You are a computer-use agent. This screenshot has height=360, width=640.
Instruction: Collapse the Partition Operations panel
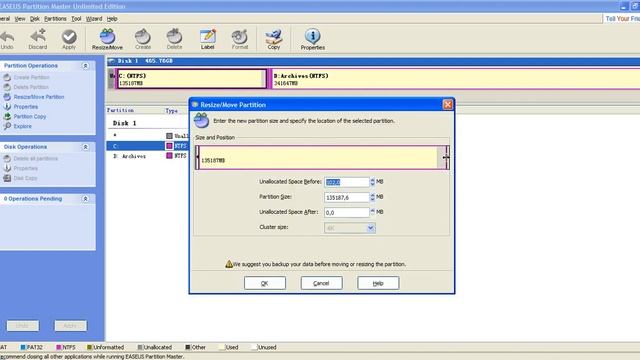pyautogui.click(x=85, y=66)
